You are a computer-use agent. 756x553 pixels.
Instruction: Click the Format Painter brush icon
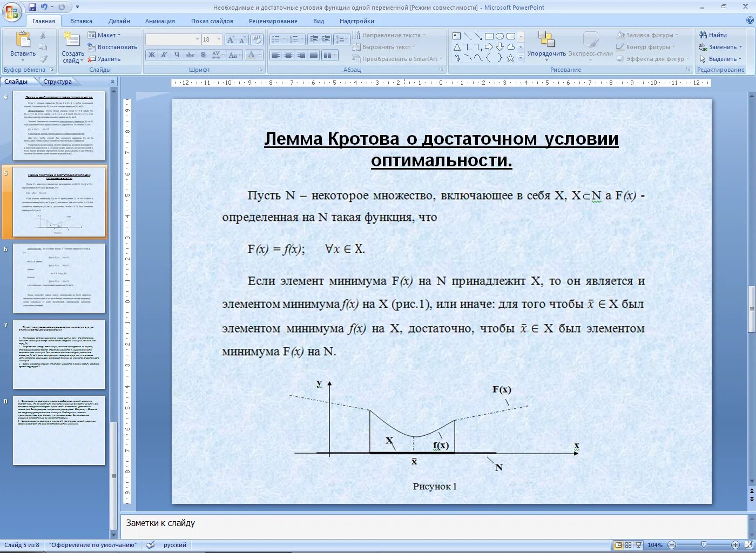(x=43, y=58)
